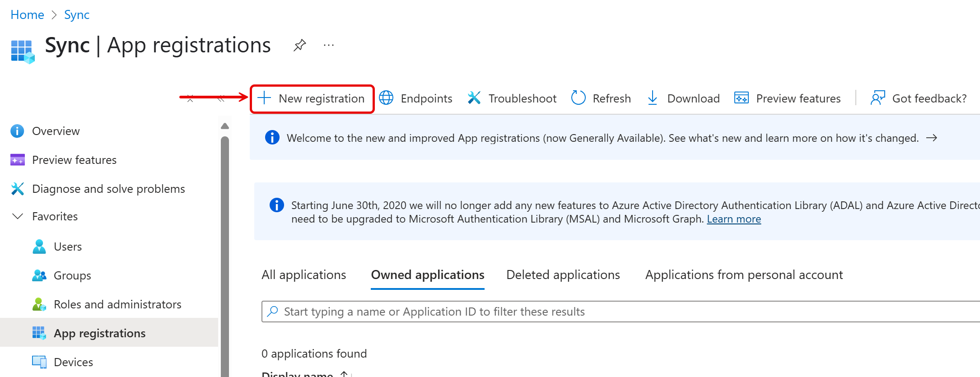Click the Troubleshoot wrench icon
The width and height of the screenshot is (980, 377).
pos(474,98)
